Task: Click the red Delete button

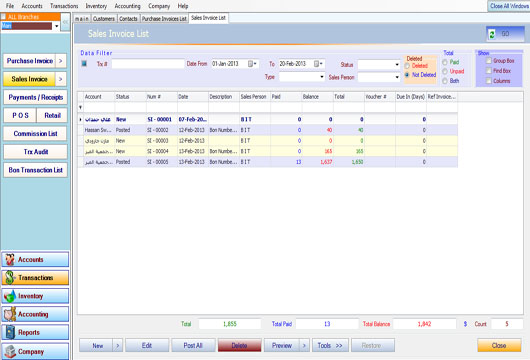Action: [x=239, y=346]
